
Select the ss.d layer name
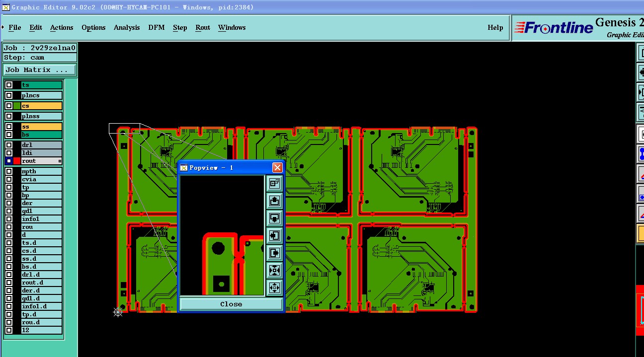point(42,259)
